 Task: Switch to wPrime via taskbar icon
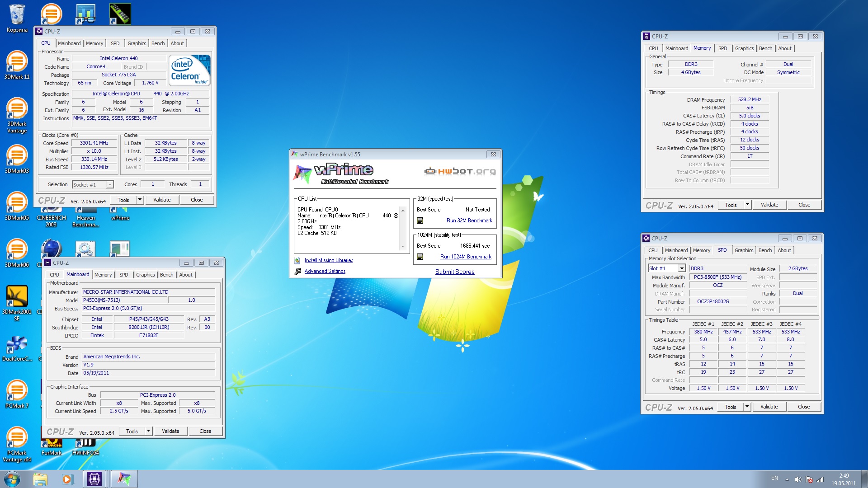pos(124,479)
